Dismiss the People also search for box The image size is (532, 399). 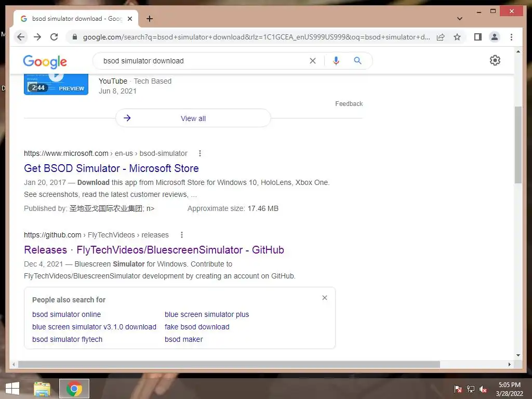pos(325,298)
